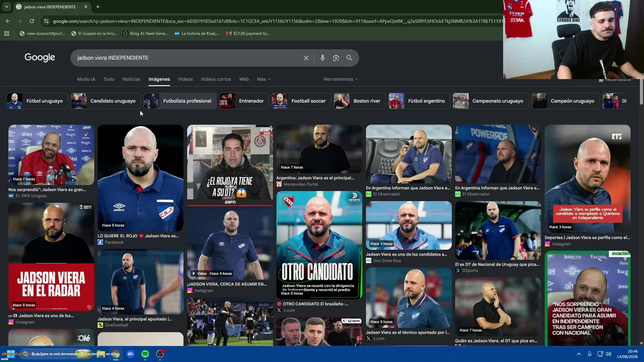
Task: Reload the page with the refresh icon
Action: 32,21
